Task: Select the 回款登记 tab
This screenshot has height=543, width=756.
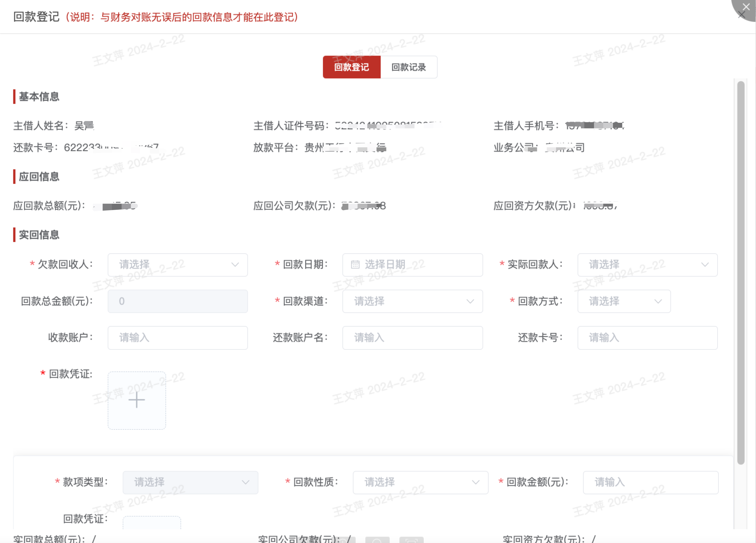Action: (351, 67)
